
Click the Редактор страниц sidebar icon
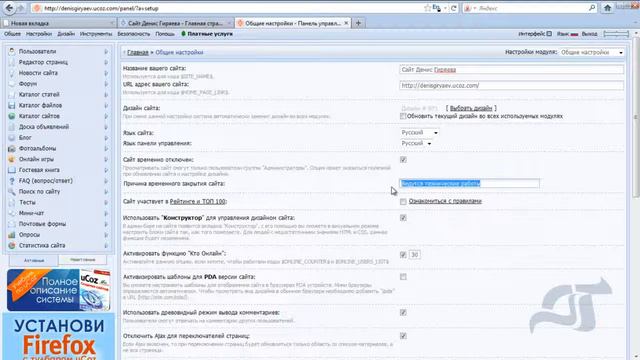pyautogui.click(x=11, y=62)
